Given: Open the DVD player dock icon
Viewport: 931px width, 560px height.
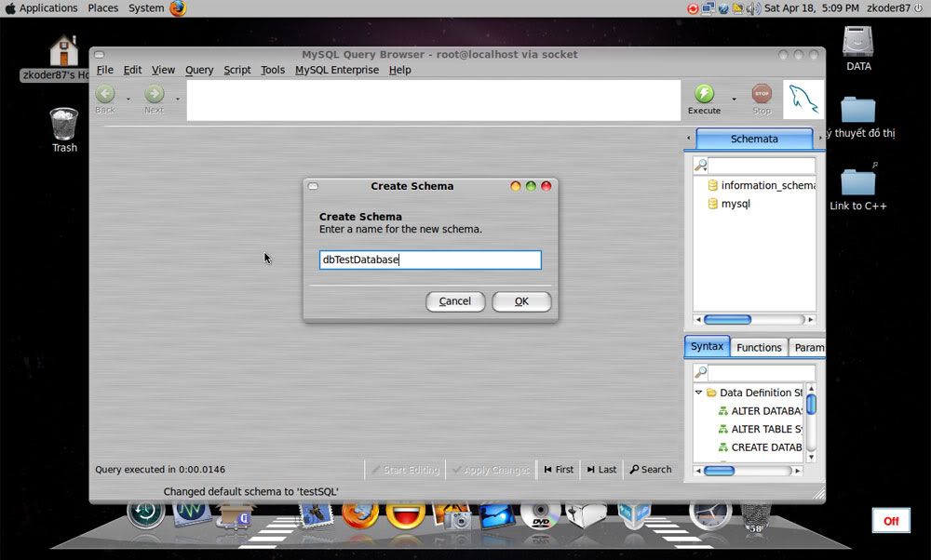Looking at the screenshot, I should pos(540,515).
